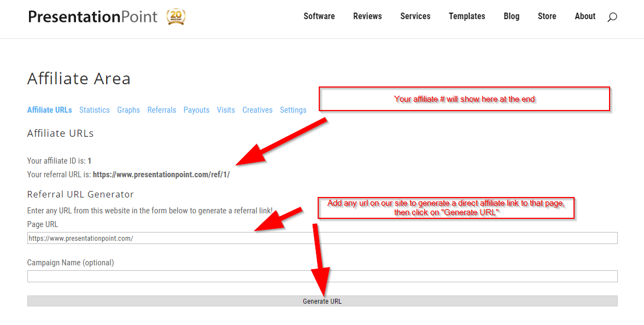The image size is (644, 325).
Task: Show the Creatives tab
Action: click(x=257, y=110)
